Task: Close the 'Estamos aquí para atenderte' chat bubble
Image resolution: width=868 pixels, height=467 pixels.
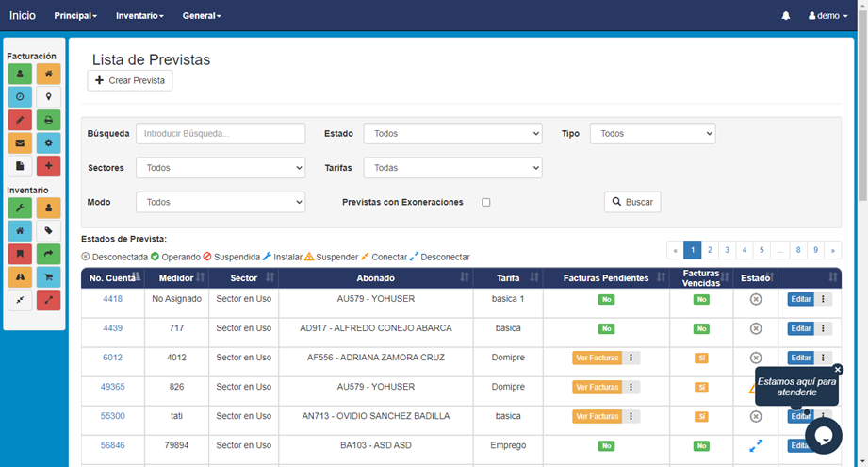Action: coord(838,370)
